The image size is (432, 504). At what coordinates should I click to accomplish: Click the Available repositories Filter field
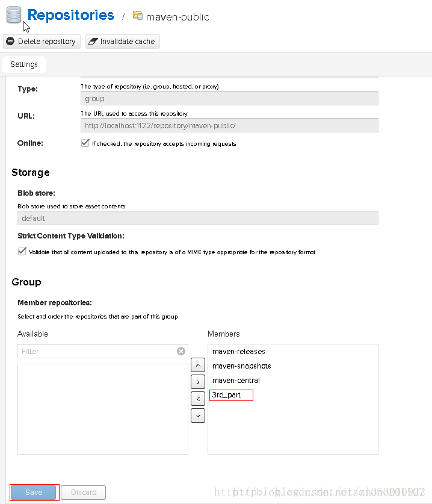pyautogui.click(x=103, y=351)
